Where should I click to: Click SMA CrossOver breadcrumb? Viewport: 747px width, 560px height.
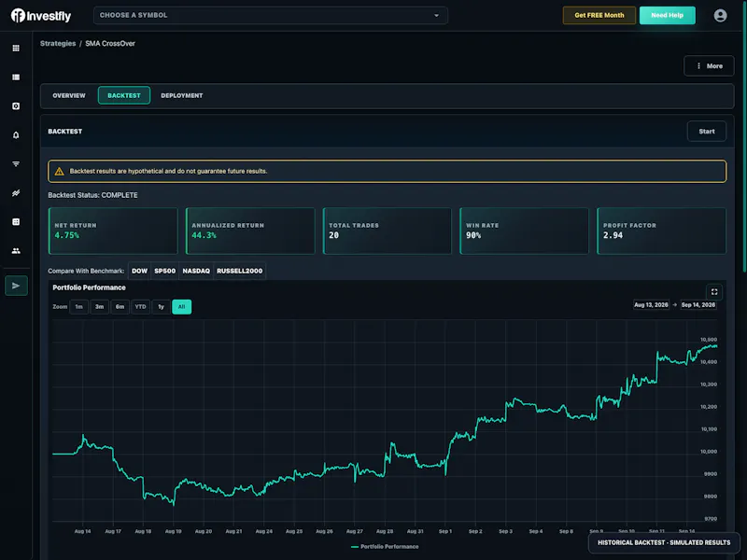click(x=110, y=43)
